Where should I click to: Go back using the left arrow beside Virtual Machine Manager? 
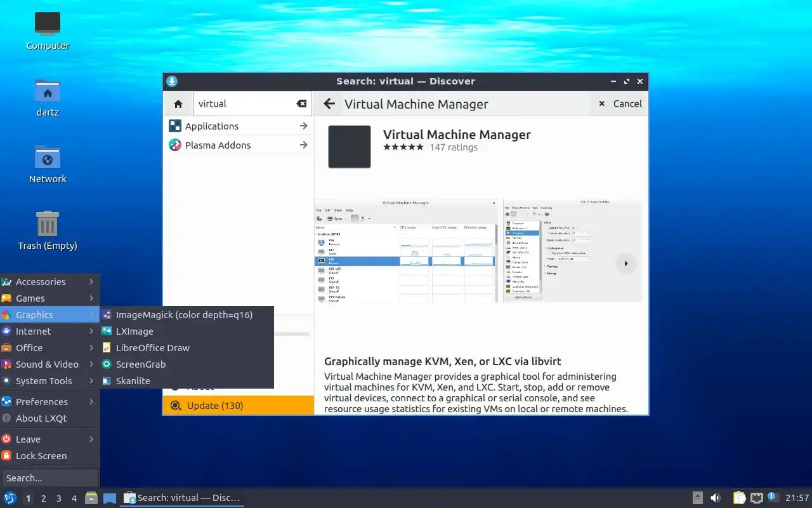[329, 104]
